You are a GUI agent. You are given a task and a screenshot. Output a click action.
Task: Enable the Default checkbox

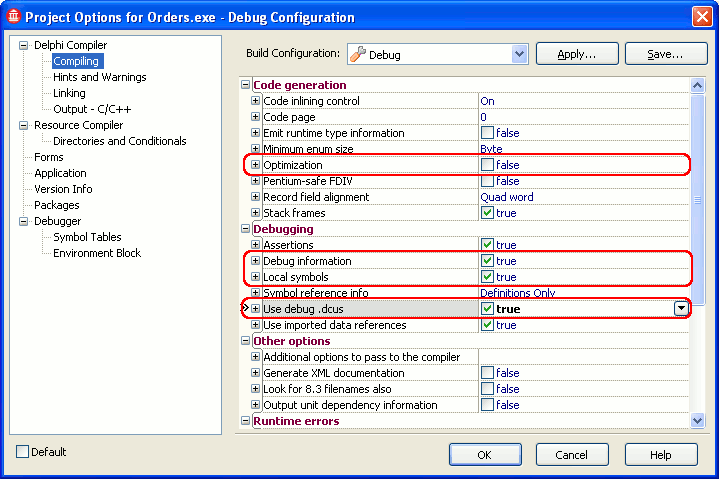click(23, 452)
